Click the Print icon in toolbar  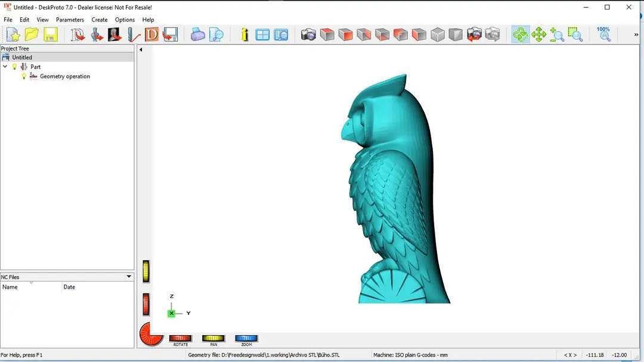tap(198, 35)
